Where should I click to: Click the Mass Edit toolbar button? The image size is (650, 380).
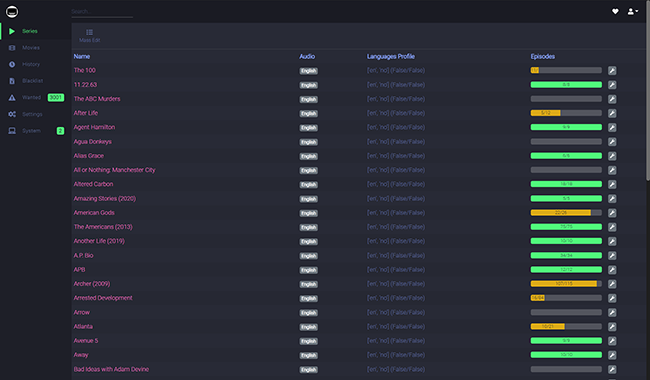pos(90,36)
